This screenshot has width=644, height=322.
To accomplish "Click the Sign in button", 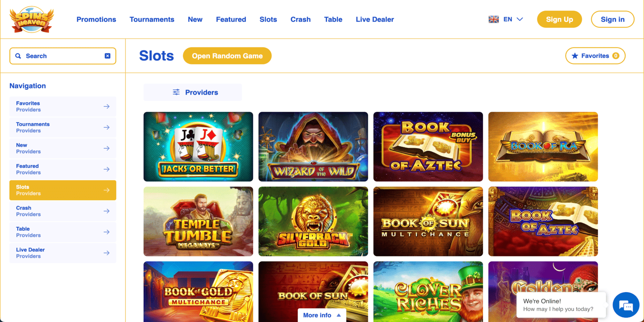I will pos(613,19).
